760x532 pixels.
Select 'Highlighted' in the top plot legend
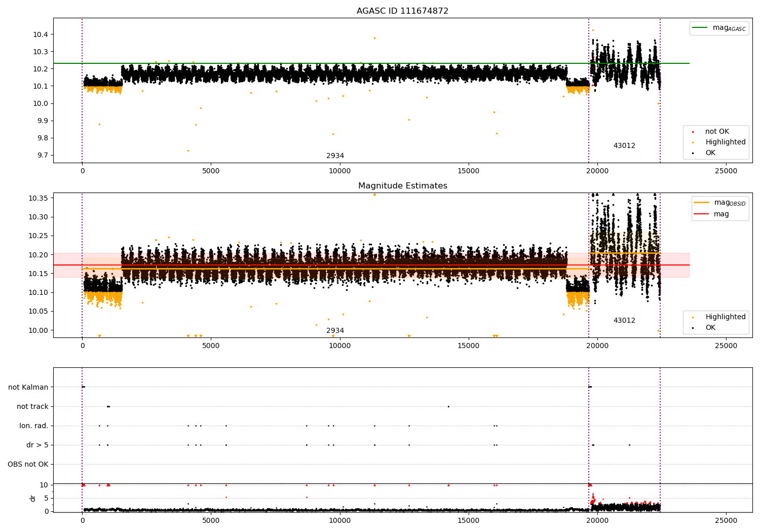click(725, 142)
